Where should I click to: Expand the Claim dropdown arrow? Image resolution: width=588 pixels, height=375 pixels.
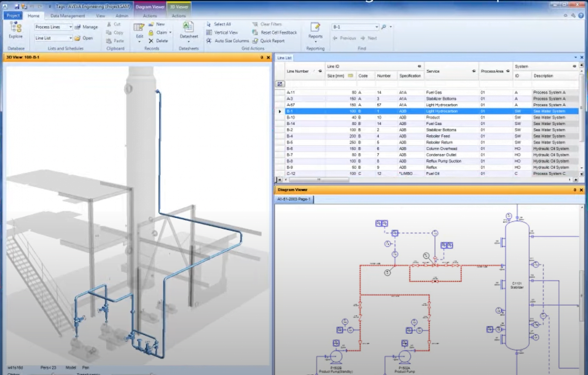tap(170, 33)
